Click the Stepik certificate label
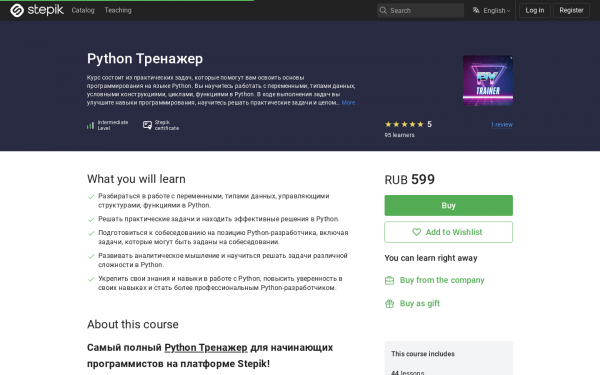Image resolution: width=600 pixels, height=375 pixels. (167, 125)
